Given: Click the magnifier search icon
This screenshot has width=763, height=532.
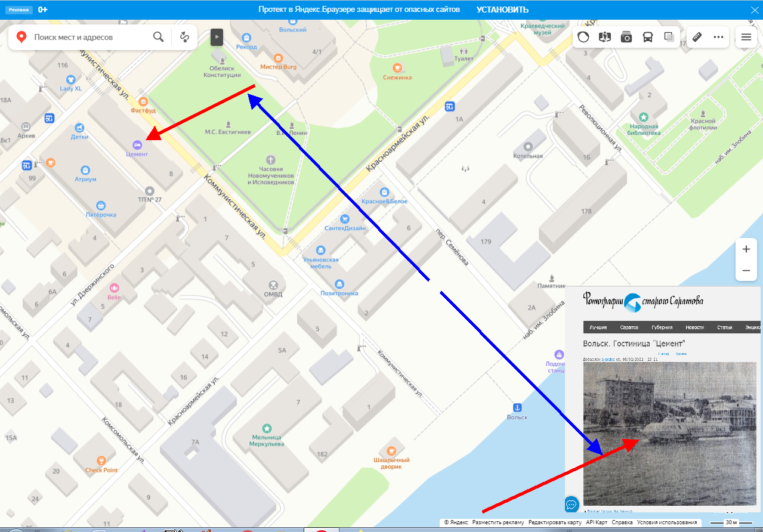Looking at the screenshot, I should pos(158,37).
